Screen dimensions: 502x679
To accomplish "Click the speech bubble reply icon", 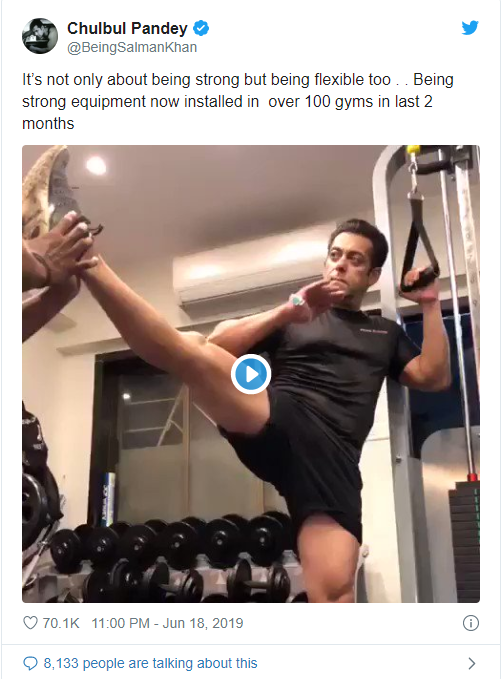I will (30, 663).
